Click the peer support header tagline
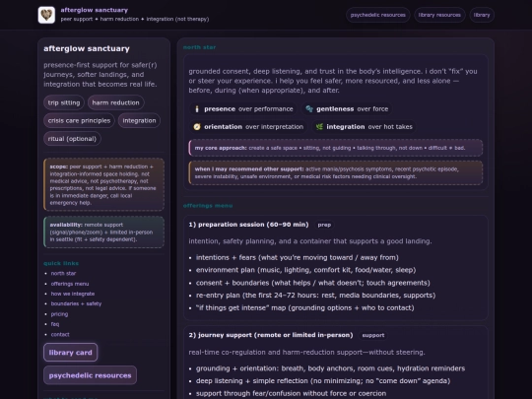 (135, 20)
